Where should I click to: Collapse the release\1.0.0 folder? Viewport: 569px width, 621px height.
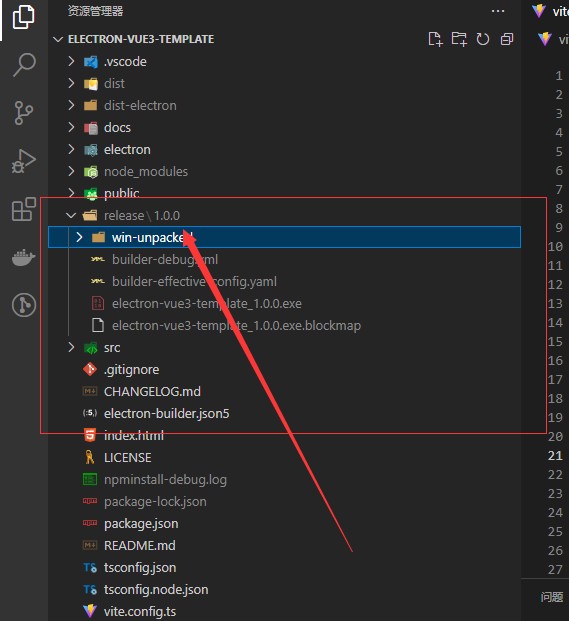point(71,215)
